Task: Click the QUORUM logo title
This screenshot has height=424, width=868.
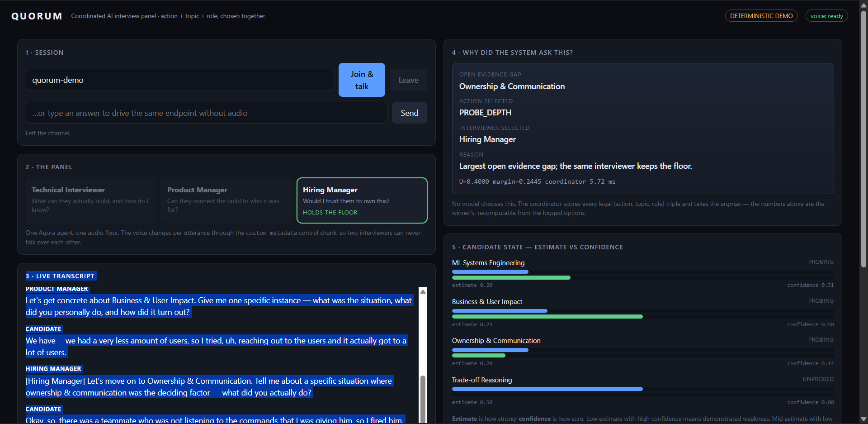Action: click(x=37, y=16)
